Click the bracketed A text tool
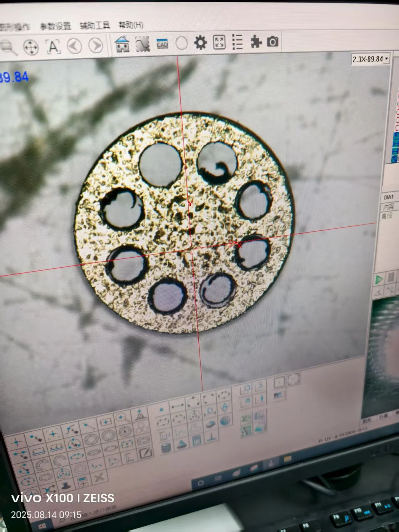Viewport: 399px width, 532px height. tap(53, 47)
